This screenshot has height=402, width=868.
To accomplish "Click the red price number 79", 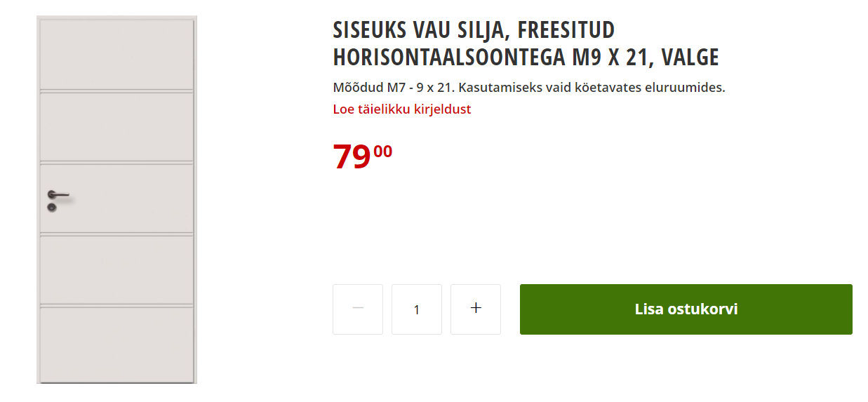I will tap(352, 156).
